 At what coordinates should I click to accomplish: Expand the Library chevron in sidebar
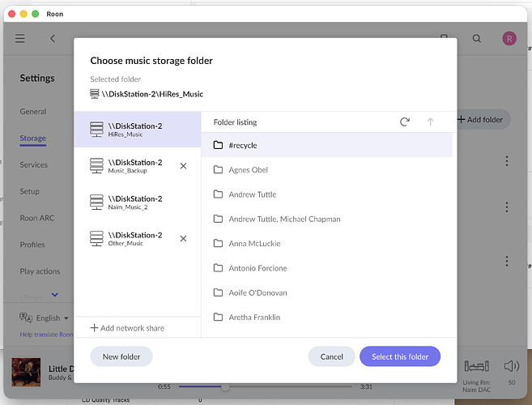pyautogui.click(x=55, y=295)
